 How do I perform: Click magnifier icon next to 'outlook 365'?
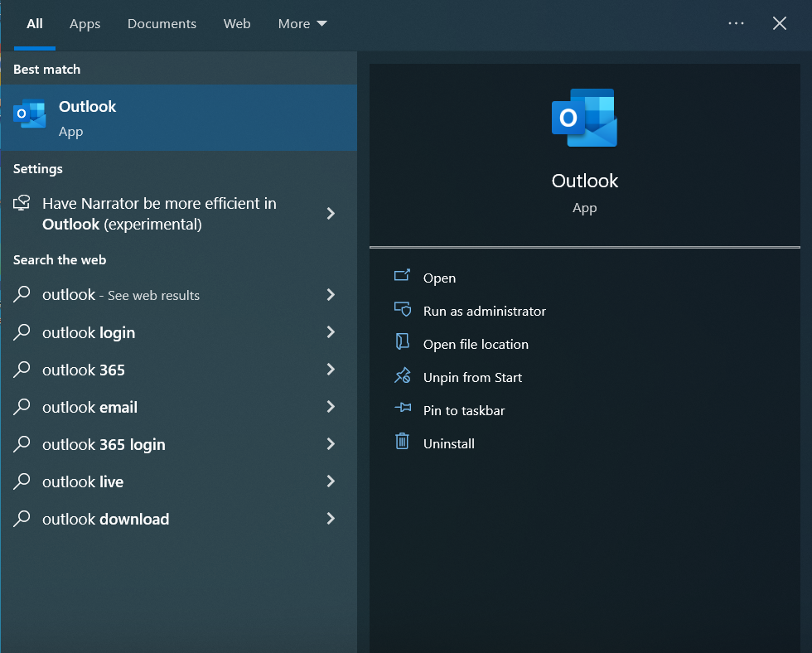click(x=22, y=370)
